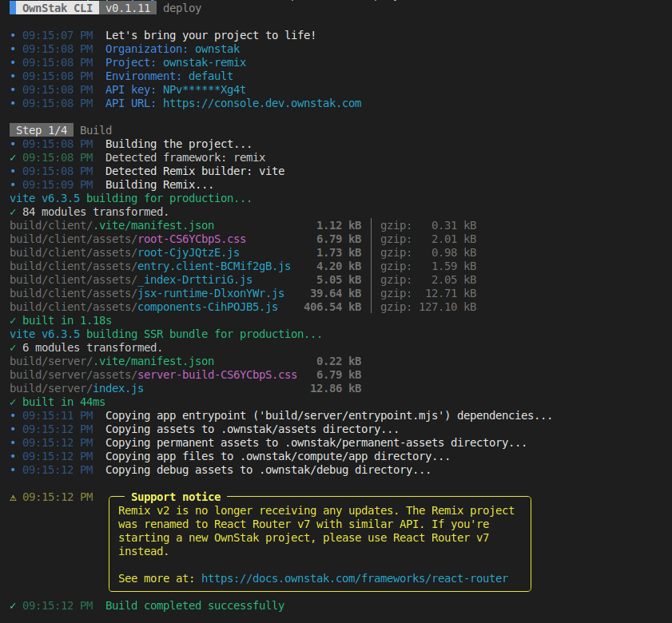Viewport: 672px width, 623px height.
Task: Click 'vite v6.3.5 building for production...' line
Action: 131,198
